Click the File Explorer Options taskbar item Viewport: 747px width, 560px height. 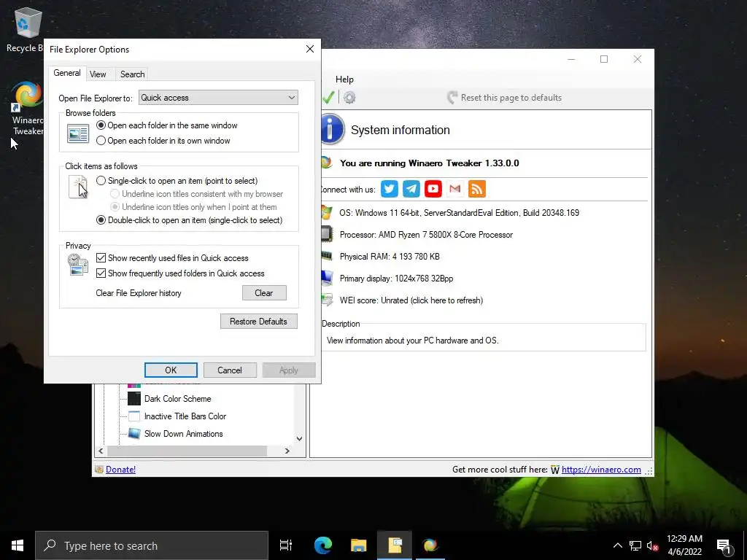point(395,545)
